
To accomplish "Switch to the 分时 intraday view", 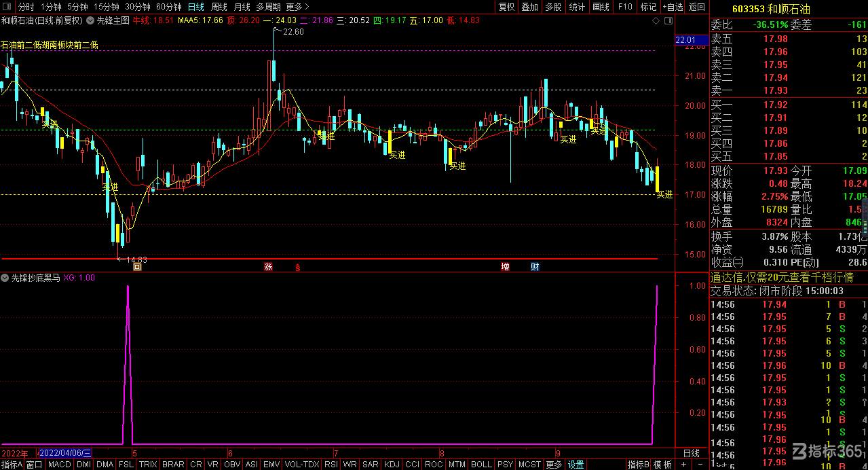I will coord(25,7).
